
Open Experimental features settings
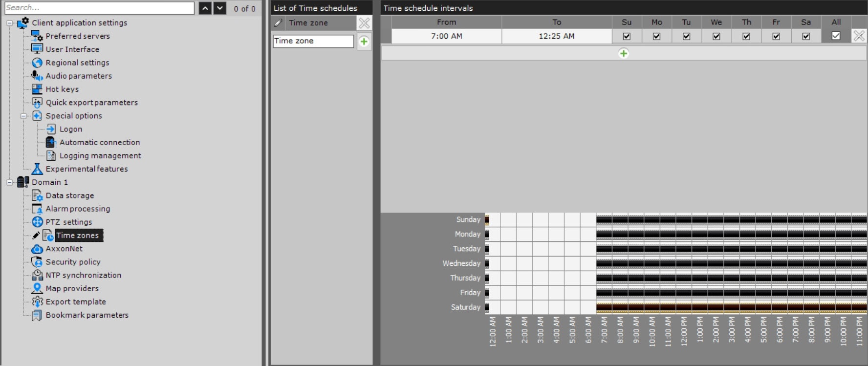click(x=87, y=169)
